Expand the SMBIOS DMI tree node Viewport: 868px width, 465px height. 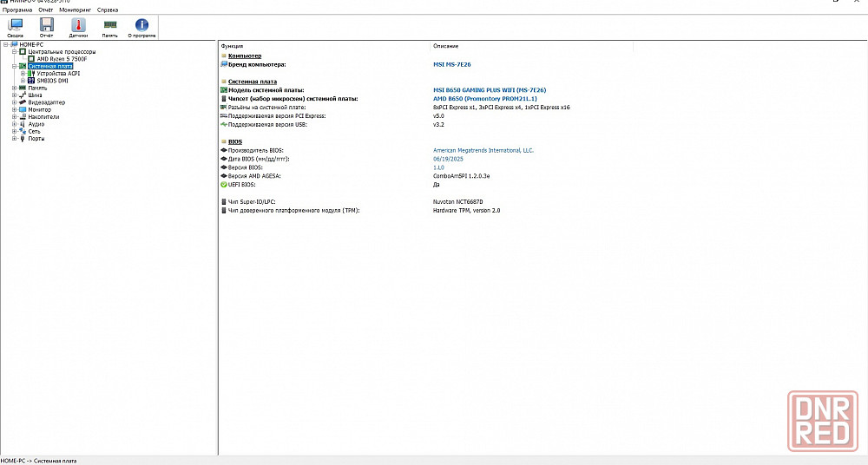(x=23, y=81)
